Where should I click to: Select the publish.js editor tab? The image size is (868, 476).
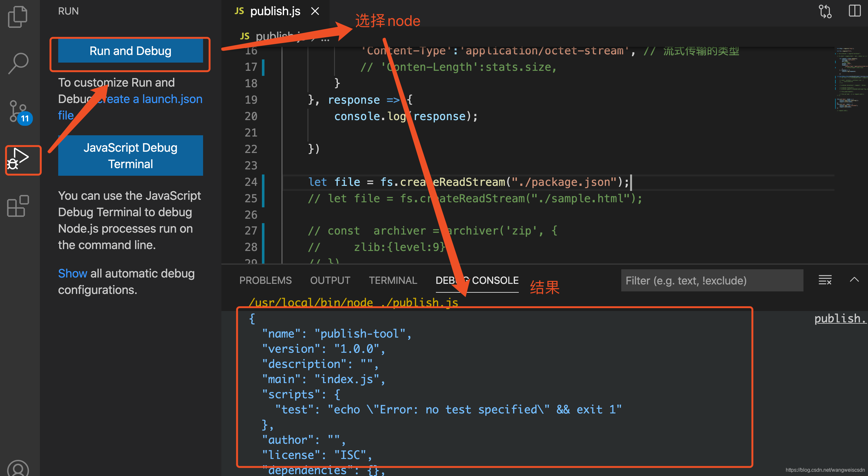pyautogui.click(x=275, y=11)
